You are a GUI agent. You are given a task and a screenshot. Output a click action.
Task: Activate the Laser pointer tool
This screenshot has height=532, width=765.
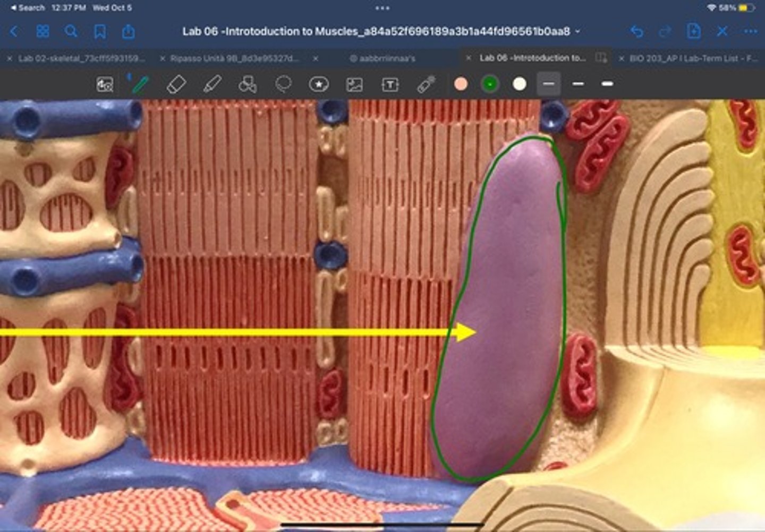point(426,84)
